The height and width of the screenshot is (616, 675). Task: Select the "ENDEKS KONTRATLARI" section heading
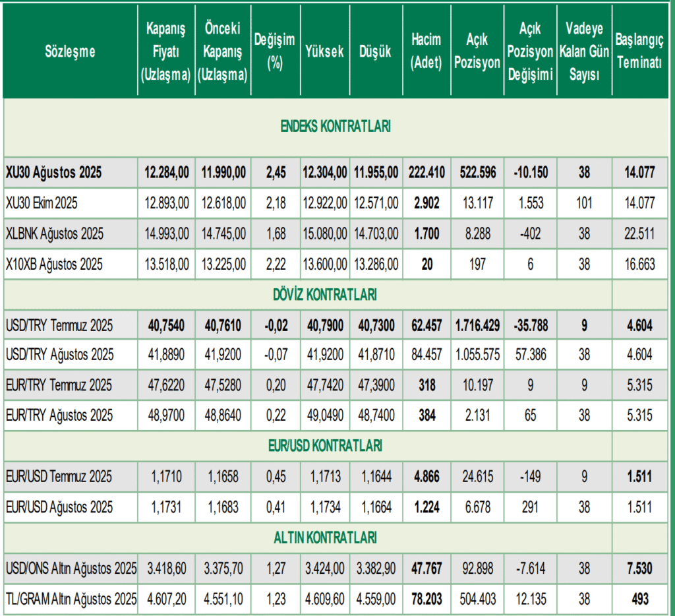coord(336,127)
